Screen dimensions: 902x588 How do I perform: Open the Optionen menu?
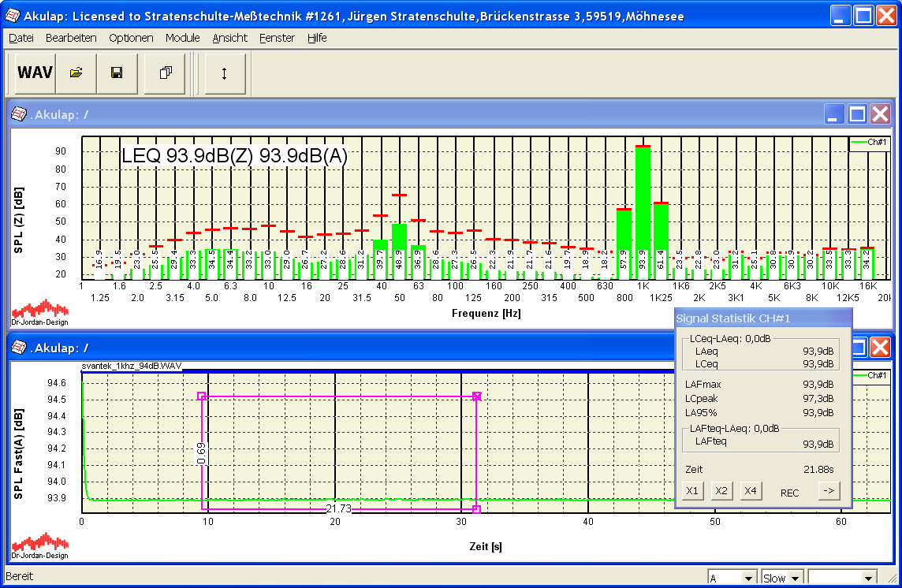[131, 37]
